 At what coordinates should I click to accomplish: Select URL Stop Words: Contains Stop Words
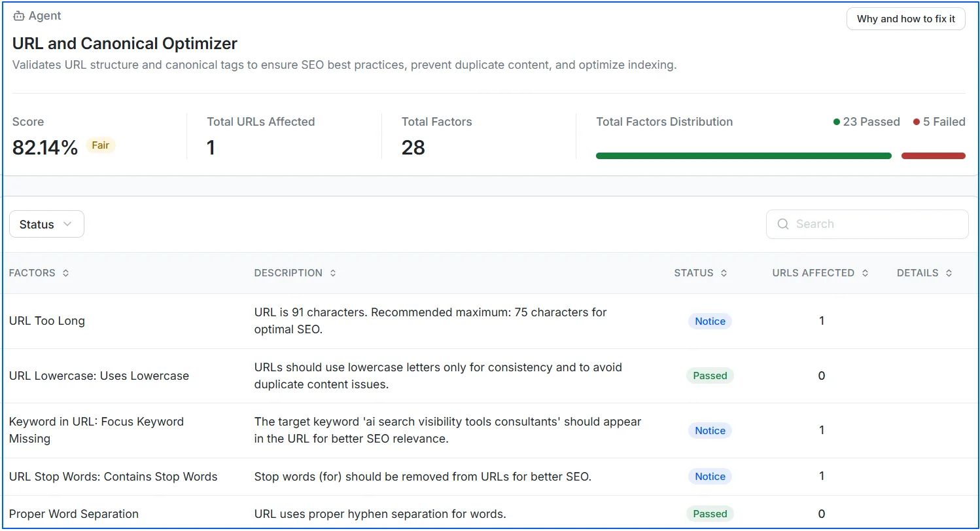(x=113, y=477)
